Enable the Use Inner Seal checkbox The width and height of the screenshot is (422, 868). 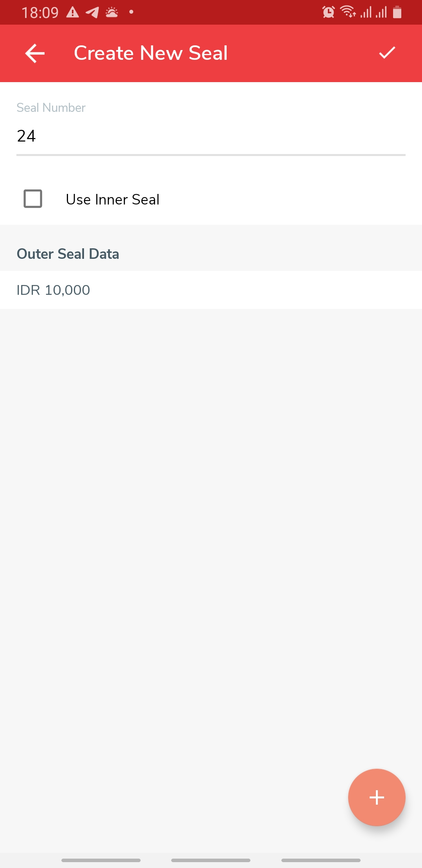(33, 199)
